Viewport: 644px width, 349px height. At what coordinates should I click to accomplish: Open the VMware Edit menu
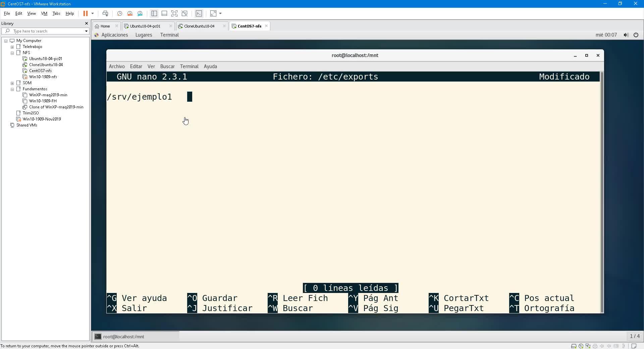click(x=19, y=13)
